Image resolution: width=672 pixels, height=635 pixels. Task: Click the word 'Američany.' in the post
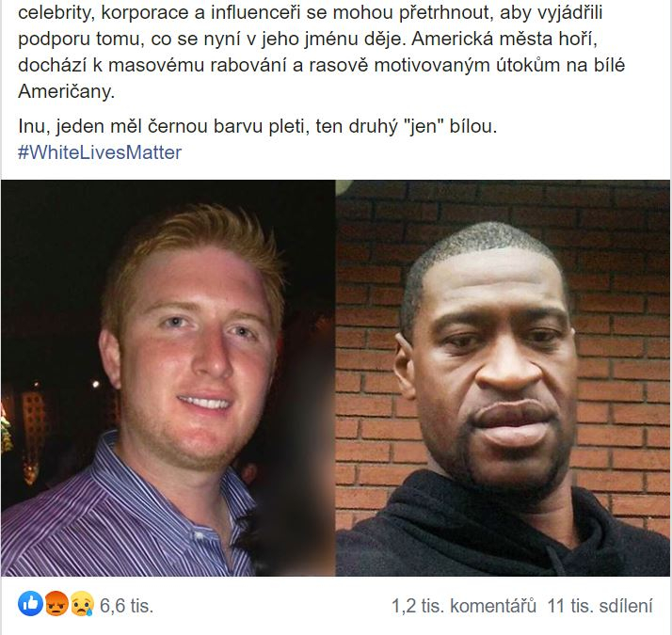point(67,91)
